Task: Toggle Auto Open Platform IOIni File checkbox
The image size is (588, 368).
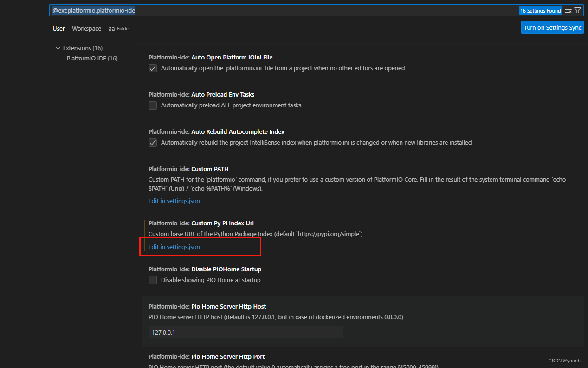Action: coord(153,68)
